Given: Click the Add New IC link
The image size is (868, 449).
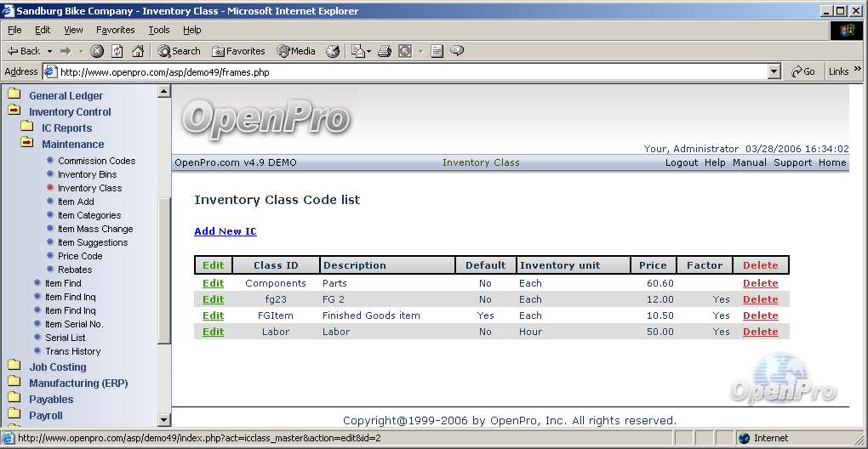Looking at the screenshot, I should tap(225, 231).
